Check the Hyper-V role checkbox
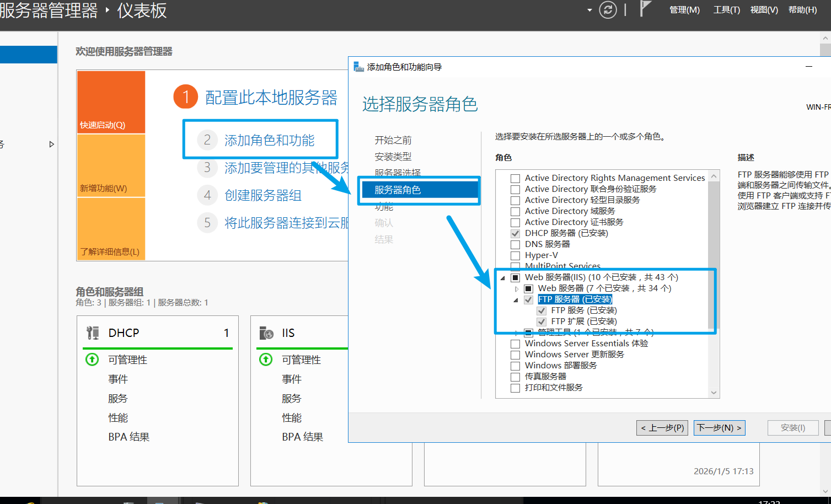The image size is (831, 504). click(516, 255)
